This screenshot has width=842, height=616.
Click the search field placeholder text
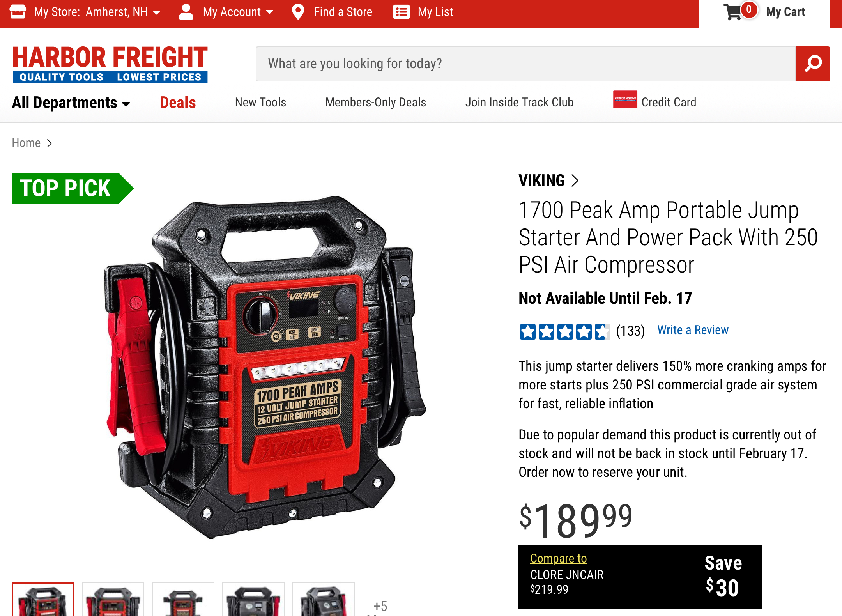[x=355, y=64]
